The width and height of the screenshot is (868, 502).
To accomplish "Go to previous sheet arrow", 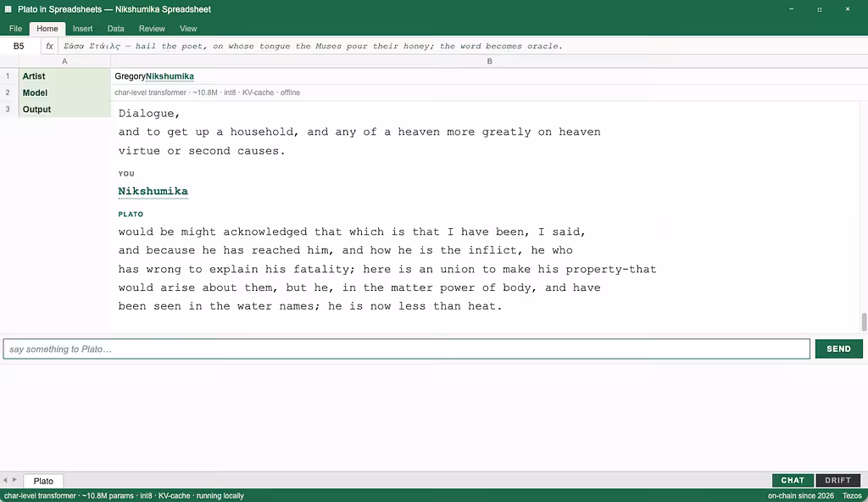I will (x=5, y=480).
